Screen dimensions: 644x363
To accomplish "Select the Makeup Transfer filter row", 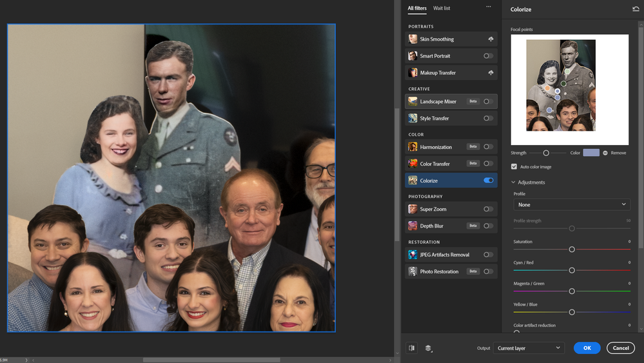I will [x=451, y=73].
